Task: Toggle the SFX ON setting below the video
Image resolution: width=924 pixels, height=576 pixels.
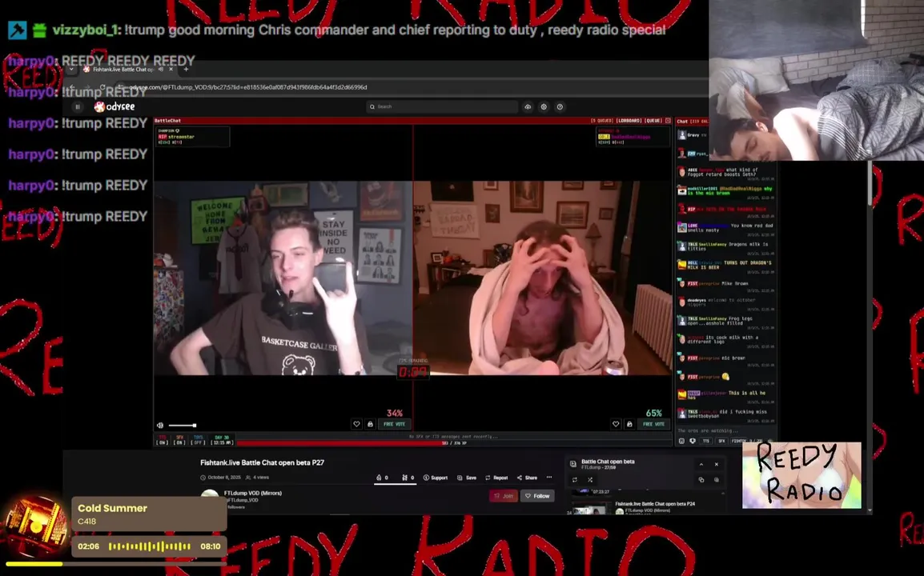Action: 179,440
